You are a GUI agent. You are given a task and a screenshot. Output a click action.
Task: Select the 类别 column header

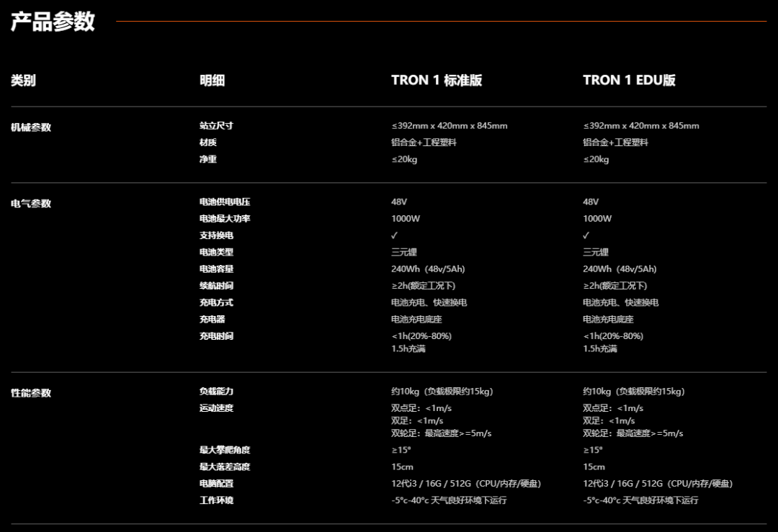[x=23, y=81]
